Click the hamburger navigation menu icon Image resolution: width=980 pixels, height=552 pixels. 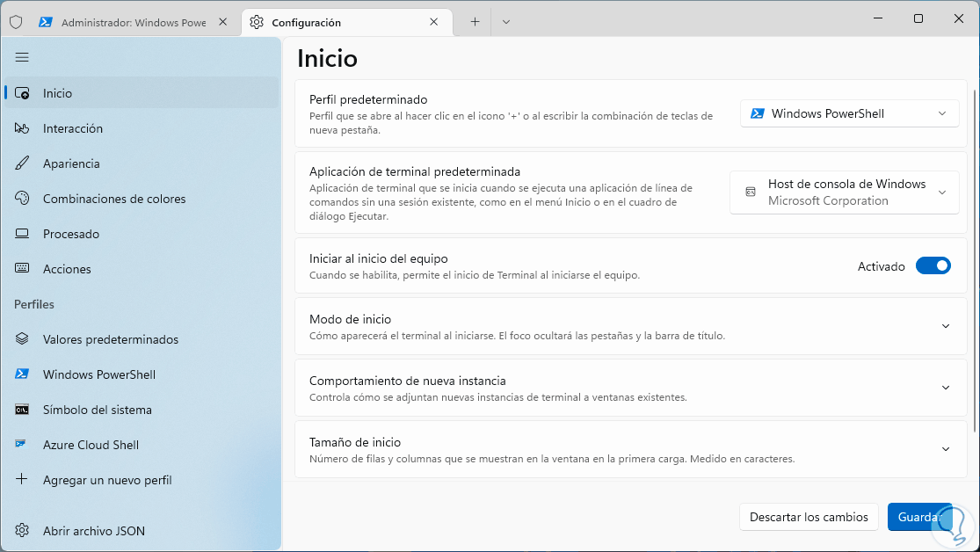click(22, 57)
